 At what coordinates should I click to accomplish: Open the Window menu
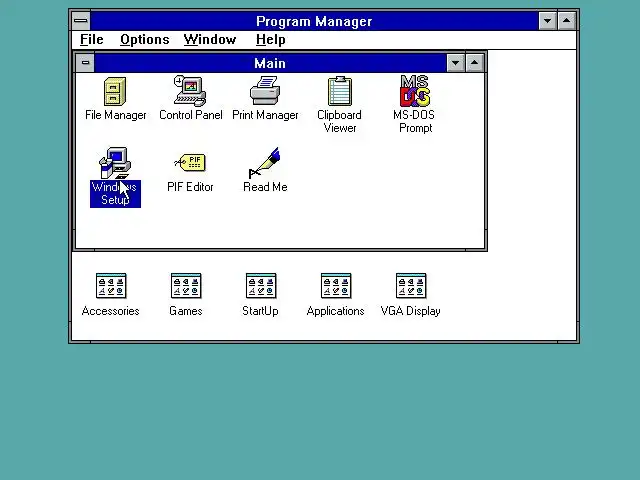tap(210, 40)
